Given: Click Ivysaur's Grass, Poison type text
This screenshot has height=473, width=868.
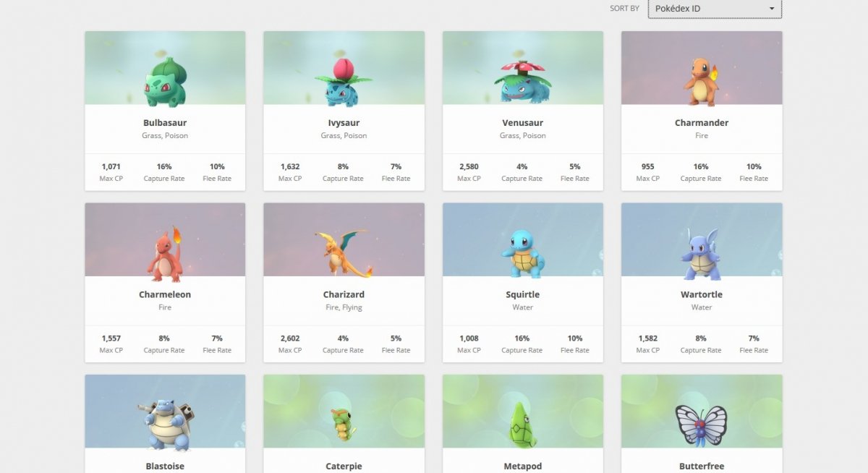Looking at the screenshot, I should [x=344, y=136].
